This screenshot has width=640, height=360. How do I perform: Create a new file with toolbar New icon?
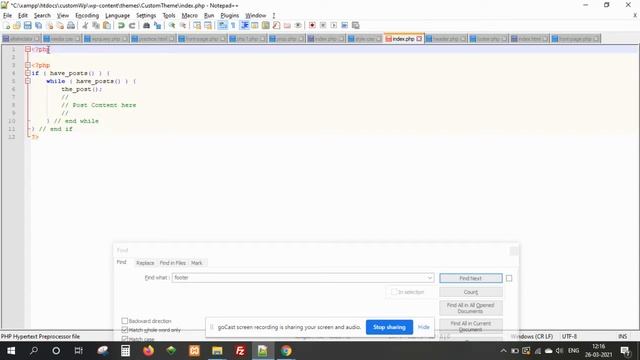click(7, 26)
